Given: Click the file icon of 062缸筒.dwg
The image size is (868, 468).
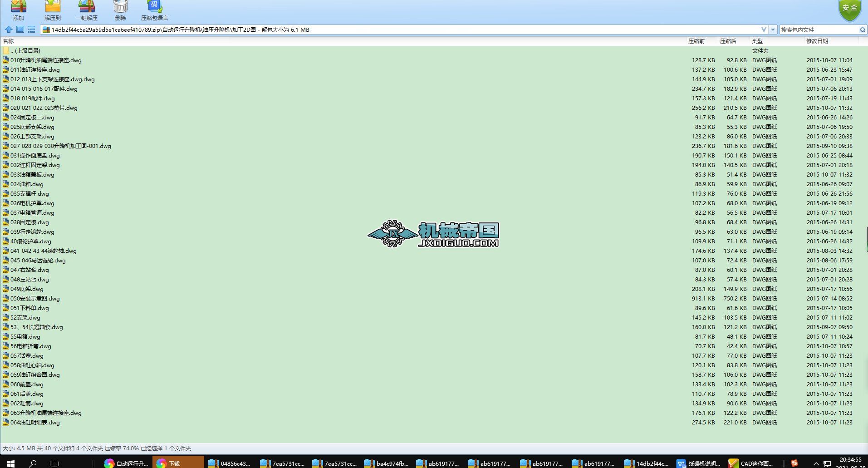Looking at the screenshot, I should 6,403.
